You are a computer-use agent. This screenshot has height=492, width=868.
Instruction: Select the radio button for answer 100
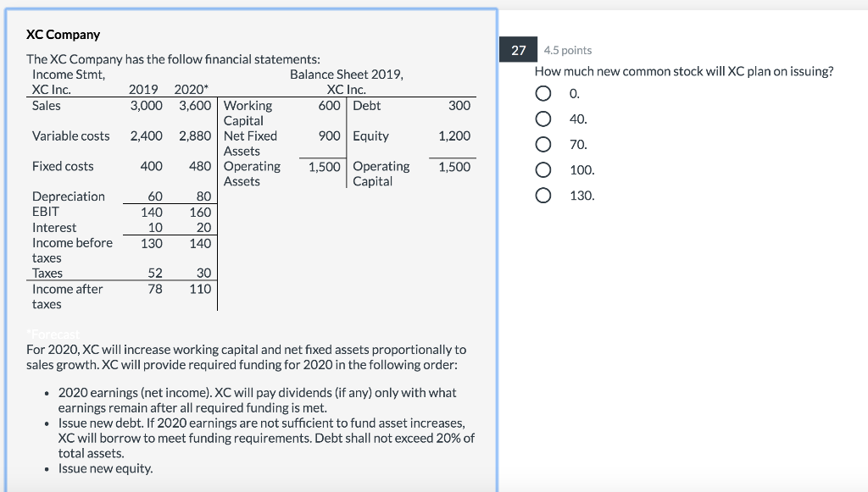543,169
